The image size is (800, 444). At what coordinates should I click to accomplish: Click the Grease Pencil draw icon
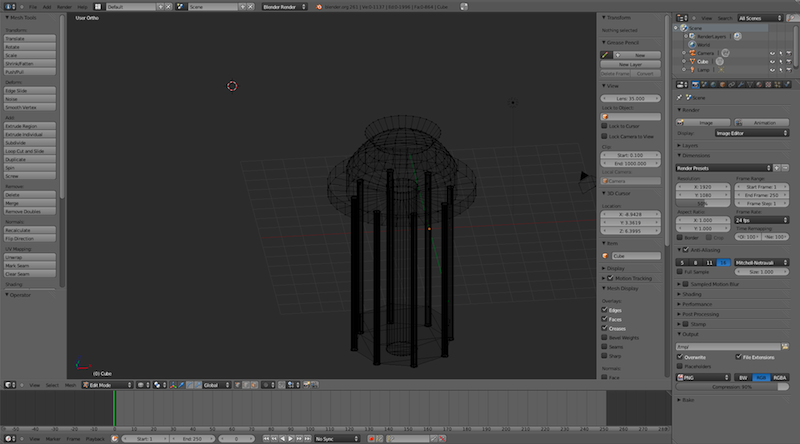[605, 55]
